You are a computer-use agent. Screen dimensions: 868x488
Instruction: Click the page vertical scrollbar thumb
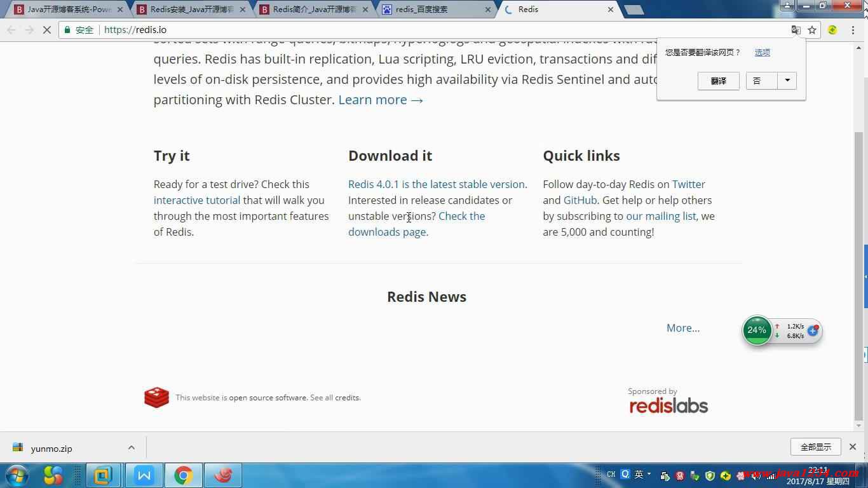coord(858,276)
